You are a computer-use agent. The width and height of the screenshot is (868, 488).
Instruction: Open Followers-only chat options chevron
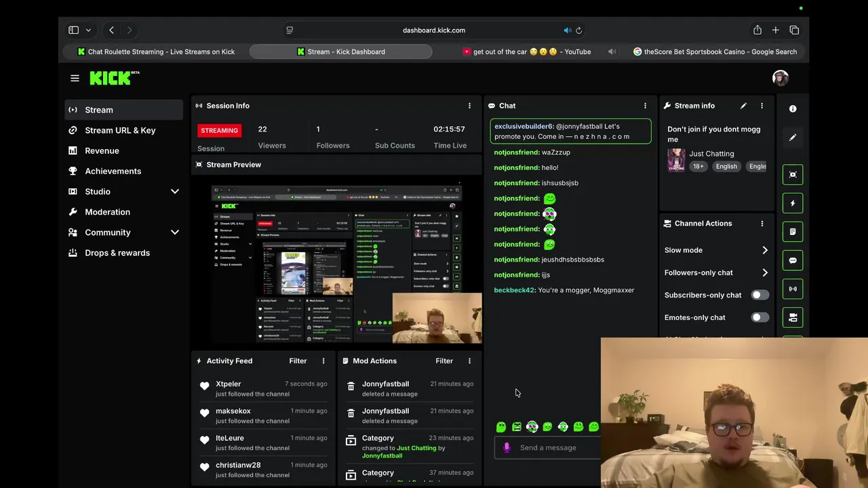pos(765,272)
